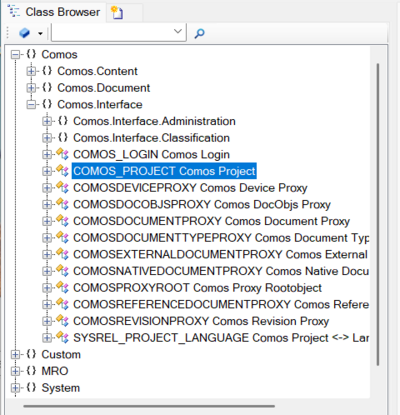This screenshot has height=415, width=400.
Task: Click the braces icon beside Comos.Interface.Classification
Action: pyautogui.click(x=63, y=137)
